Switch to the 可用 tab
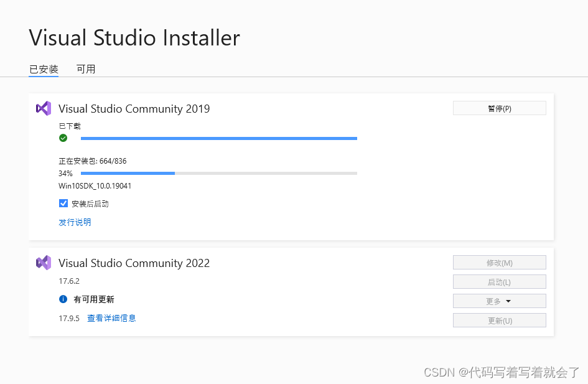 pyautogui.click(x=86, y=69)
